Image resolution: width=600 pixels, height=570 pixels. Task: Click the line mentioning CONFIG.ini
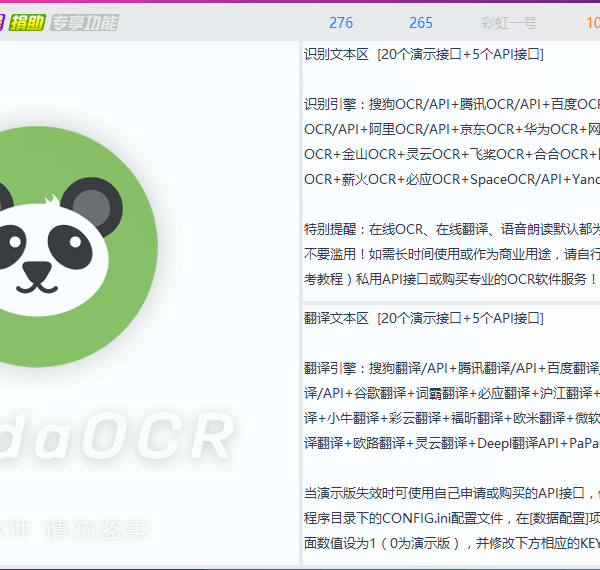click(452, 518)
